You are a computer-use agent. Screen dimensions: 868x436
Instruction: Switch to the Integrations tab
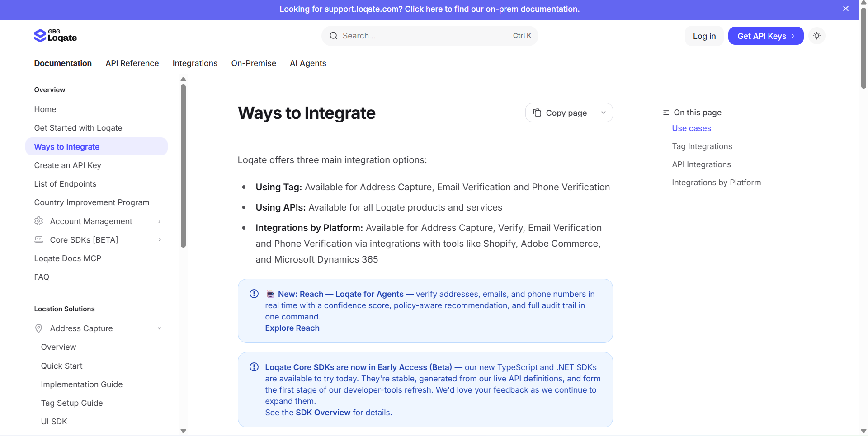195,63
